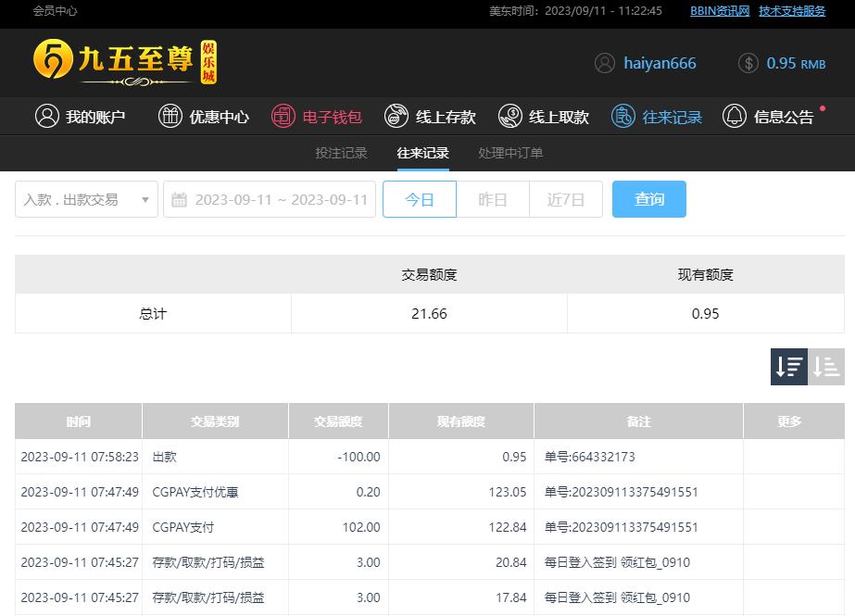
Task: Click the 查询 search button
Action: (x=649, y=199)
